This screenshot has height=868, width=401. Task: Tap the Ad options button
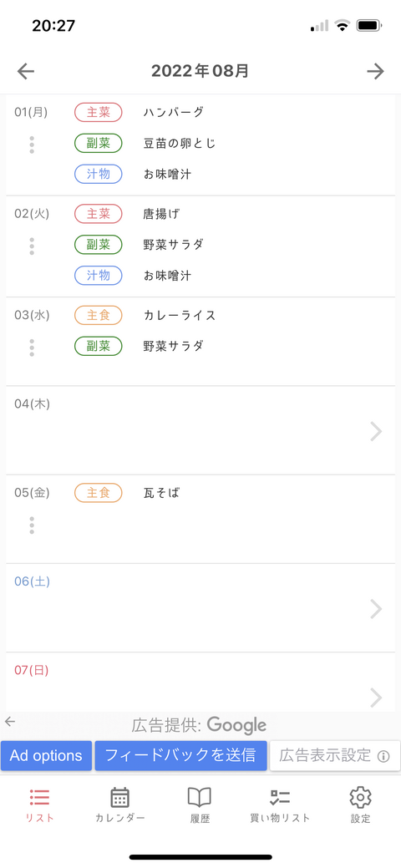point(46,755)
